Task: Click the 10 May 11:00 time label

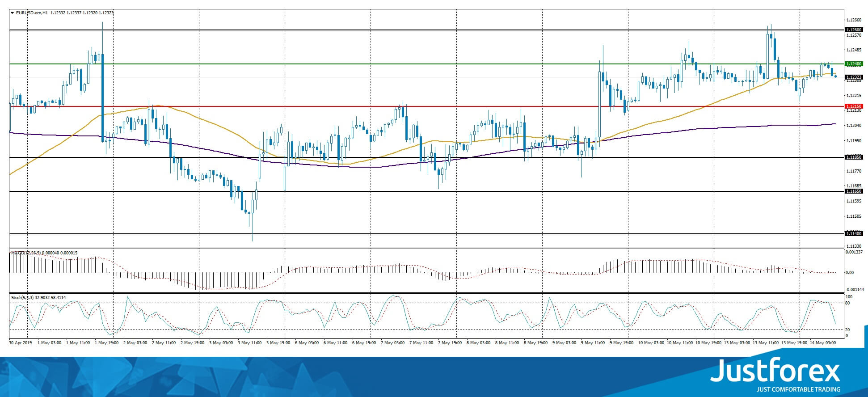Action: pos(680,343)
